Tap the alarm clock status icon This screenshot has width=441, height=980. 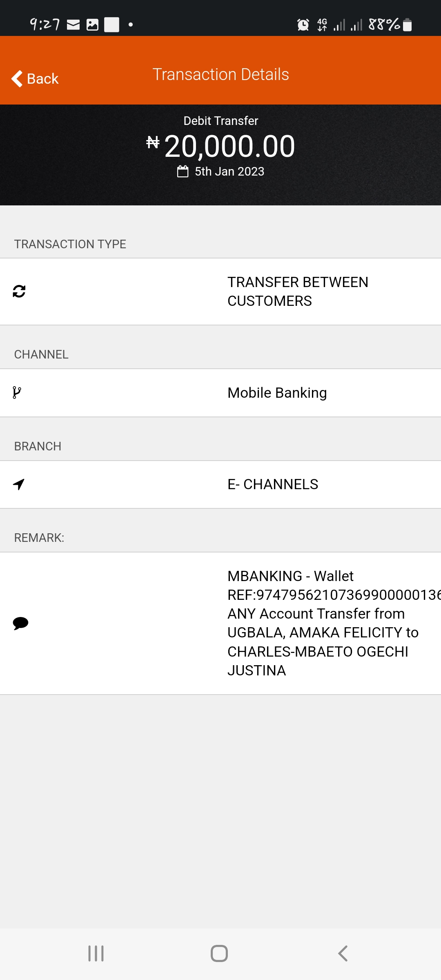pos(303,25)
